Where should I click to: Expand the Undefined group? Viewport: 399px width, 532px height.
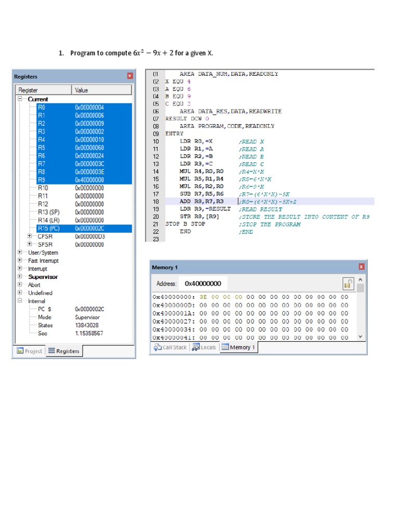point(20,292)
